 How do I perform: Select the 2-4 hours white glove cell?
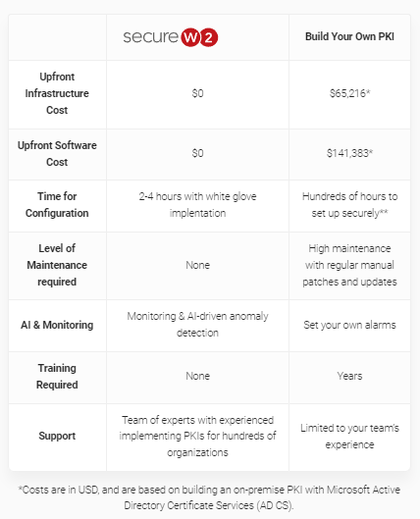[197, 204]
